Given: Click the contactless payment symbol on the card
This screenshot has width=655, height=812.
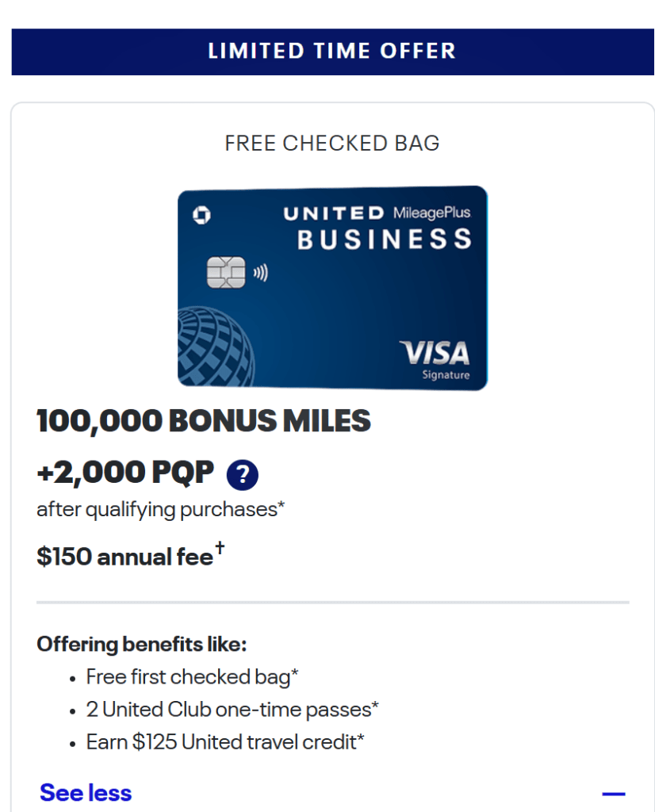Looking at the screenshot, I should click(260, 274).
